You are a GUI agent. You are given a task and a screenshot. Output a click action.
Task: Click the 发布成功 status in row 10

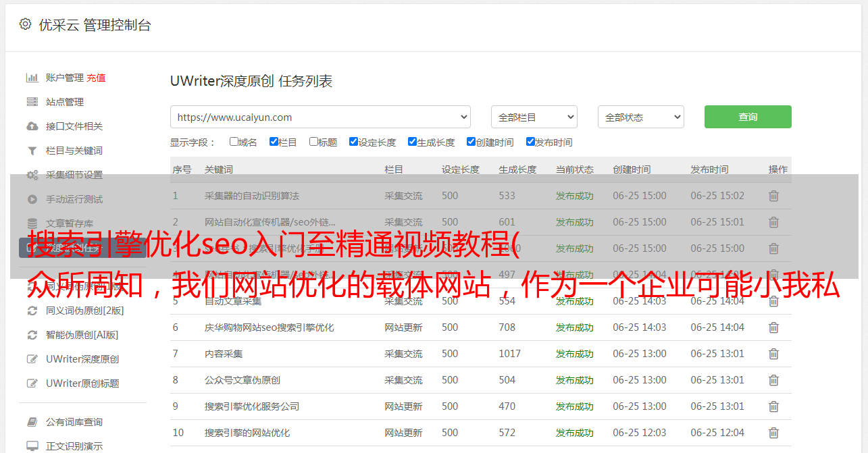pyautogui.click(x=575, y=433)
